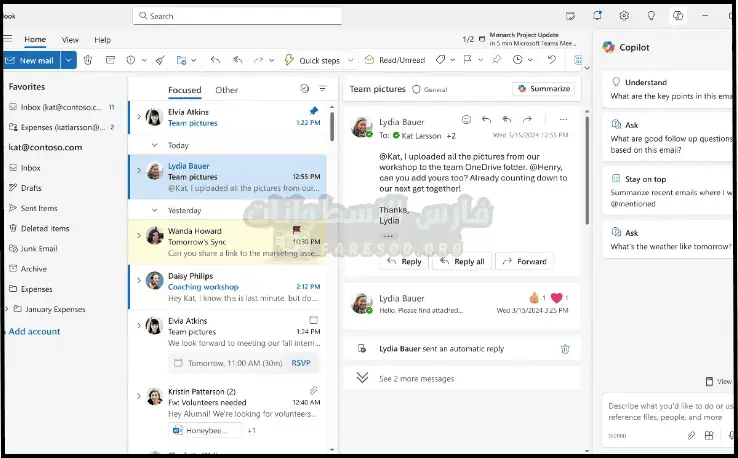Click the Settings gear icon
The width and height of the screenshot is (738, 458).
point(624,16)
